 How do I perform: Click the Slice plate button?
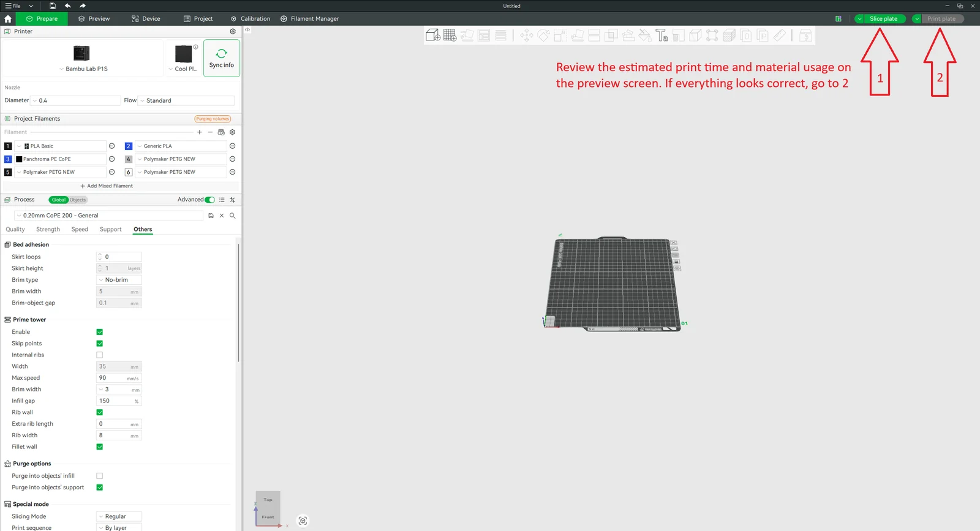pyautogui.click(x=884, y=19)
